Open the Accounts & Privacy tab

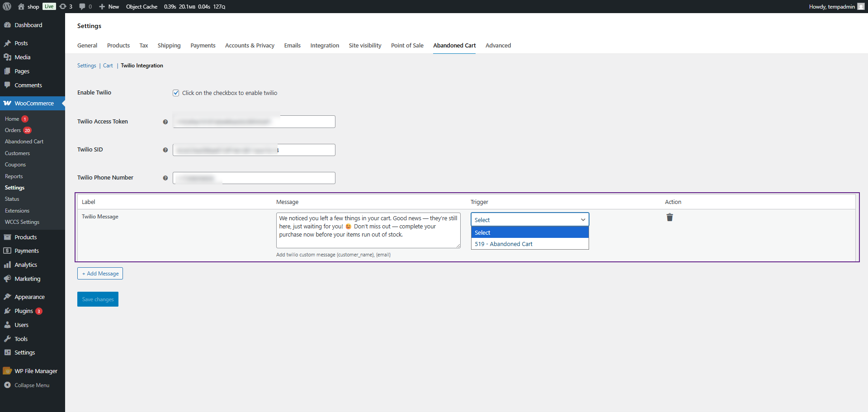250,45
